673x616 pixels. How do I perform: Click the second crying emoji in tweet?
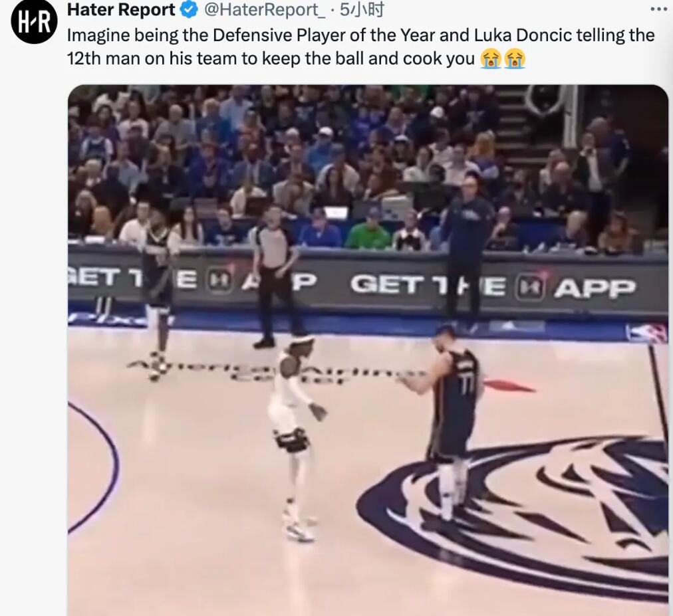coord(515,58)
